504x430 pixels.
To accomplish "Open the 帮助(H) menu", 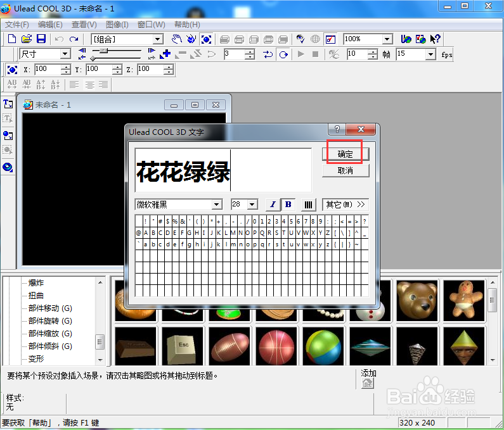I will tap(187, 25).
